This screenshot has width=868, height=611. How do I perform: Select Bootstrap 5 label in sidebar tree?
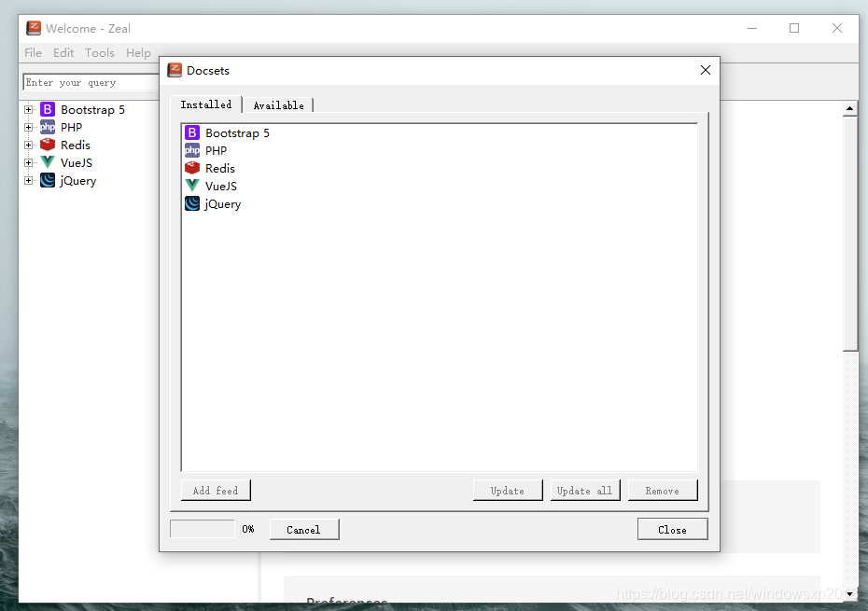pyautogui.click(x=92, y=109)
